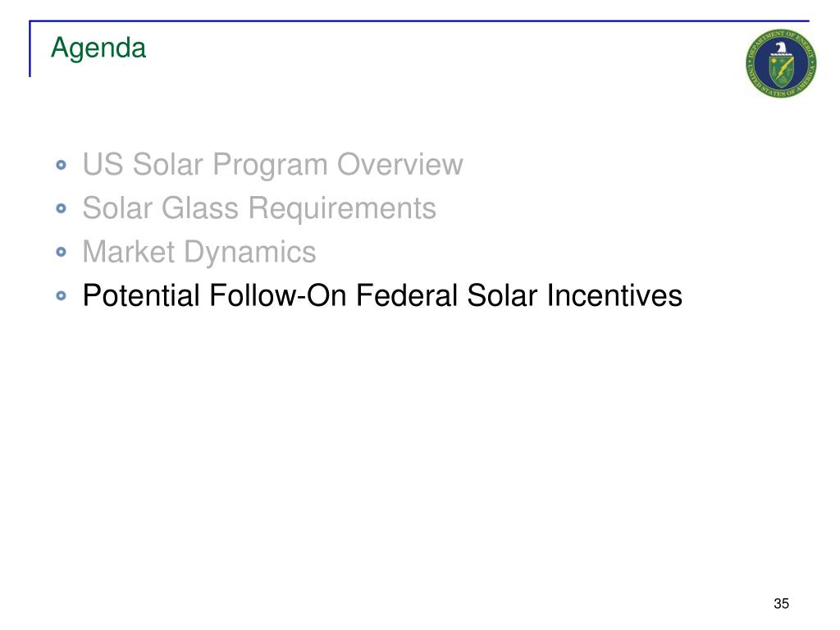Open the Solar Glass Requirements item
Image resolution: width=840 pixels, height=630 pixels.
pyautogui.click(x=259, y=208)
